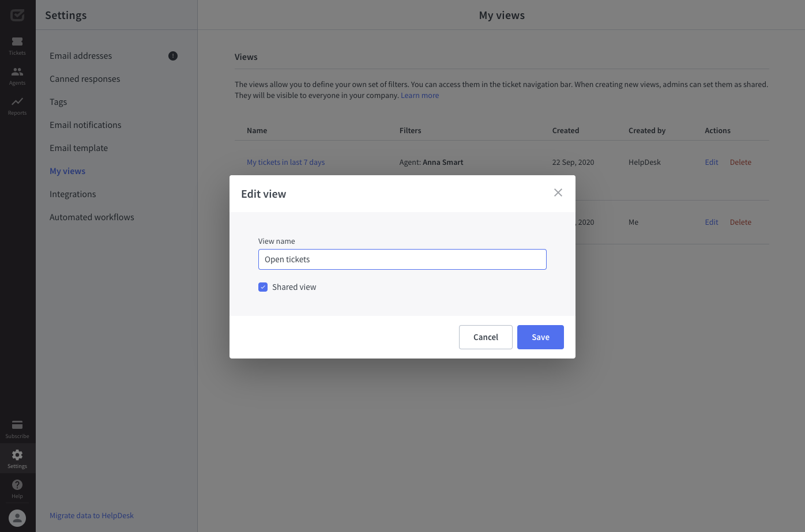Open the Tags settings section
The image size is (805, 532).
point(58,101)
